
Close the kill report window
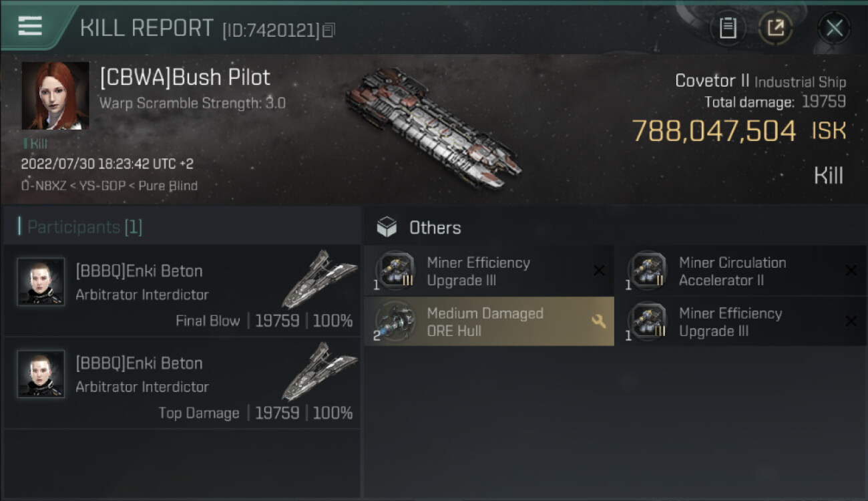click(x=834, y=29)
